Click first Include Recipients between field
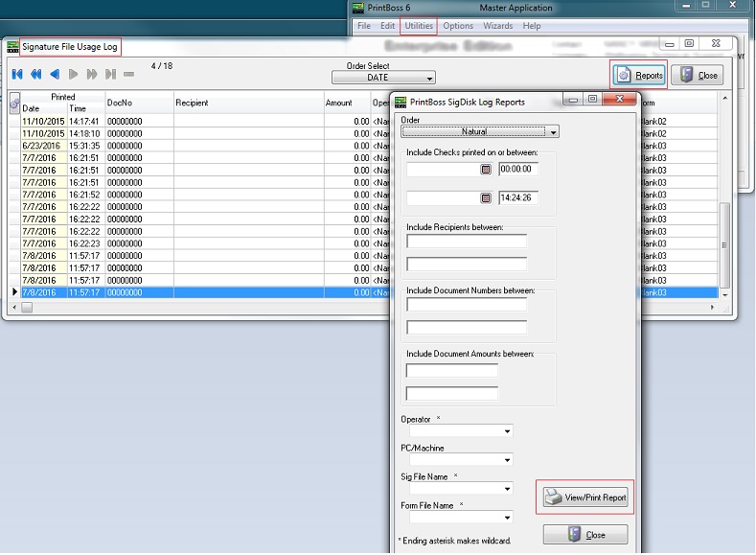Screen dimensions: 756x555 pos(467,242)
